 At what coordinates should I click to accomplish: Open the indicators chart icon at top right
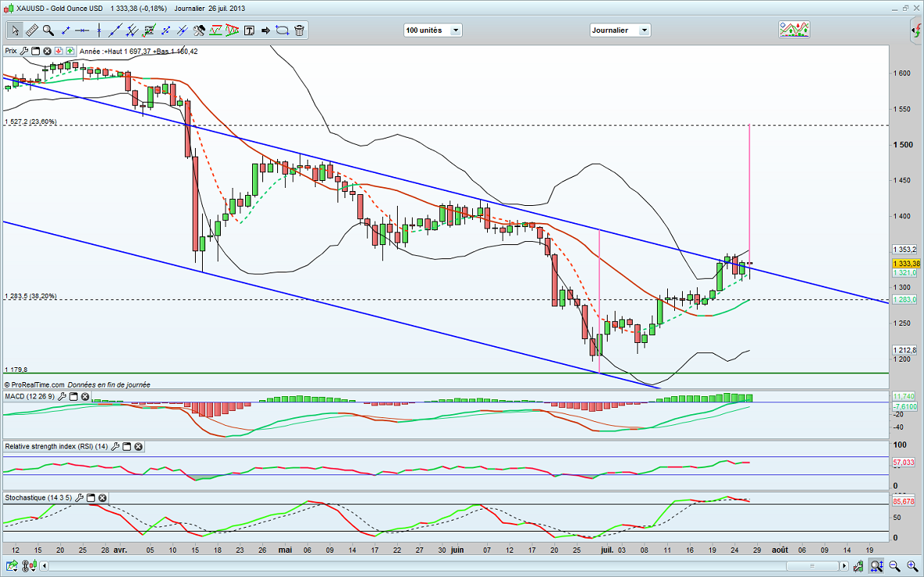pyautogui.click(x=793, y=30)
